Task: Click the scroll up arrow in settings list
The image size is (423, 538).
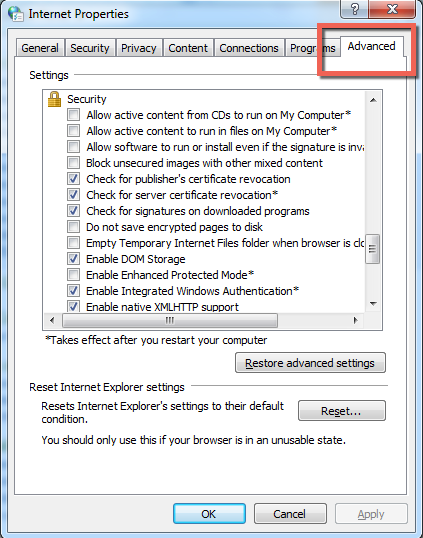Action: pos(373,100)
